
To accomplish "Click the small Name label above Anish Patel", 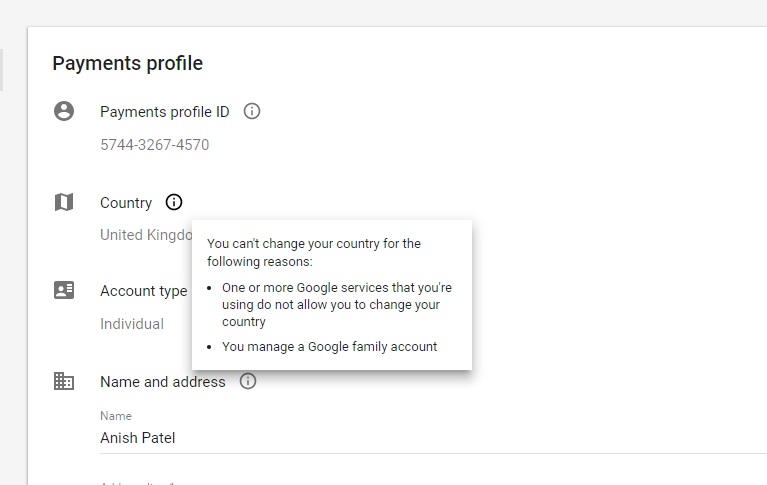I will click(x=115, y=416).
